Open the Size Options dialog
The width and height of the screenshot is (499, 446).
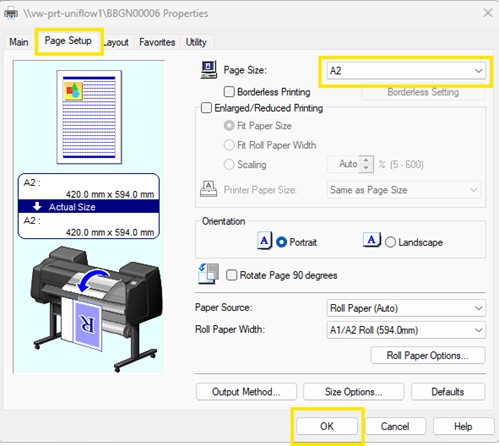(x=354, y=392)
